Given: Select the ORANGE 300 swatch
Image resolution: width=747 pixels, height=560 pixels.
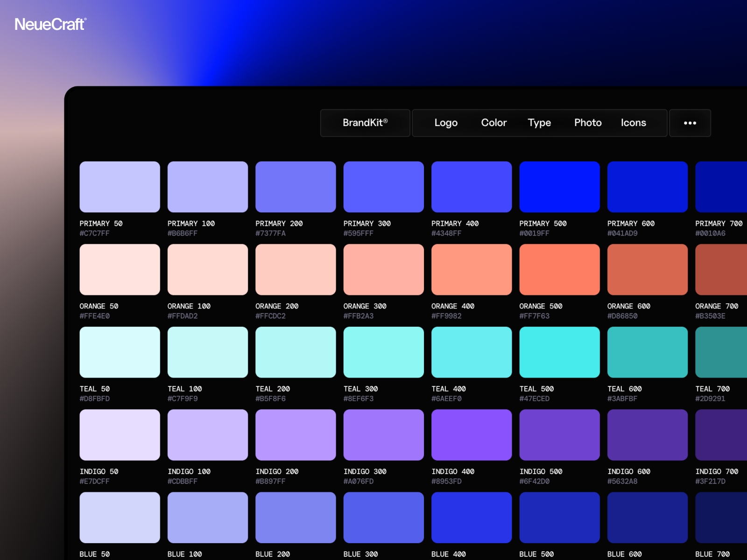Looking at the screenshot, I should click(383, 269).
